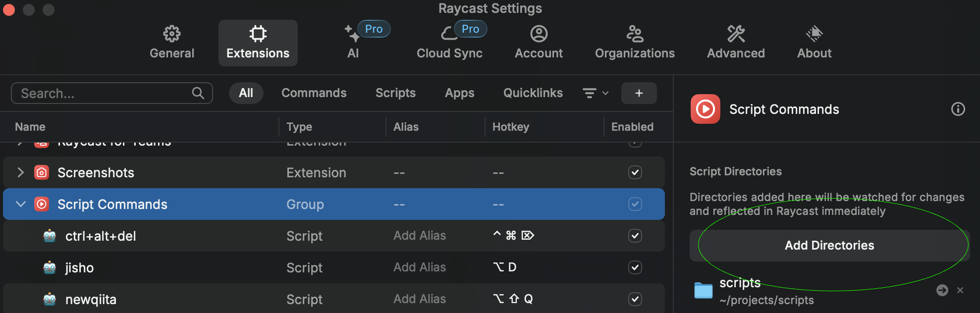Select the Screenshots row name

[x=96, y=172]
